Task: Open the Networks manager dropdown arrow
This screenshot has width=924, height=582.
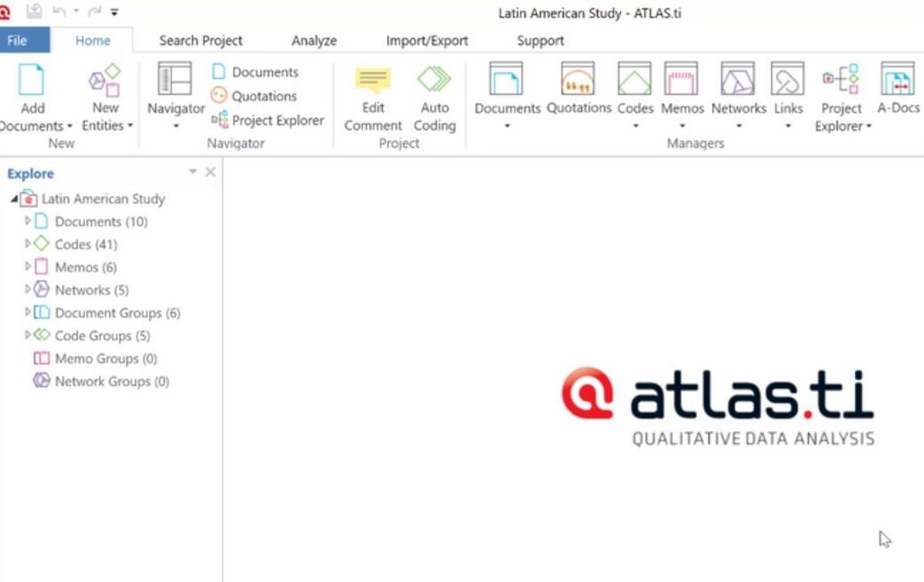Action: click(x=738, y=126)
